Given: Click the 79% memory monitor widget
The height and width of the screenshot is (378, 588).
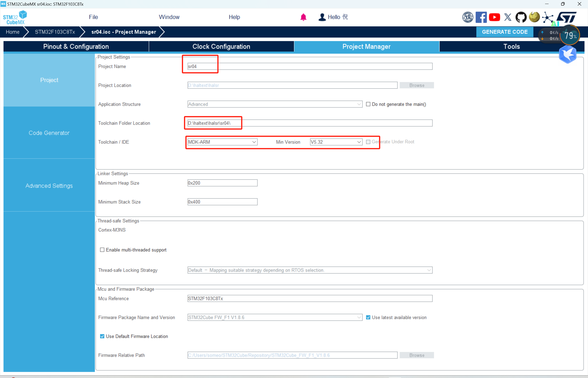Looking at the screenshot, I should [x=570, y=35].
